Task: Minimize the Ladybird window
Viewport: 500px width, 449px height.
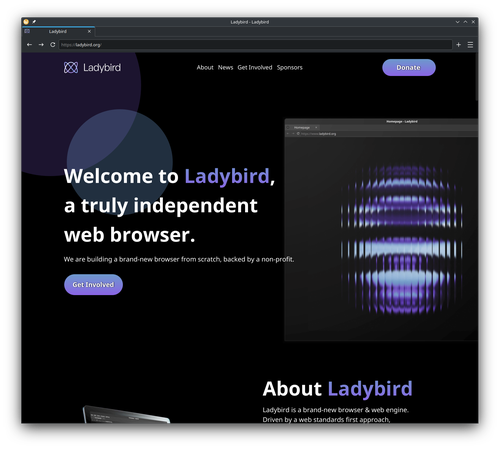Action: click(457, 22)
